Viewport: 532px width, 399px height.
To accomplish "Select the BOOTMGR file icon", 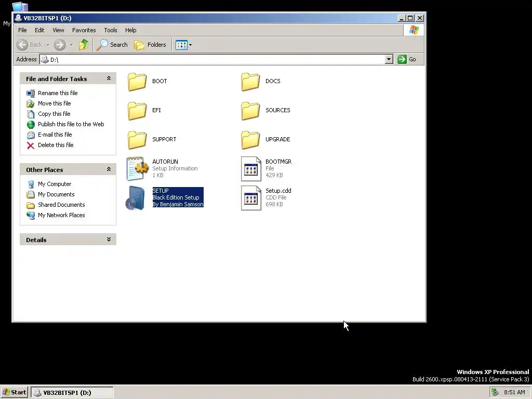I will pyautogui.click(x=251, y=169).
